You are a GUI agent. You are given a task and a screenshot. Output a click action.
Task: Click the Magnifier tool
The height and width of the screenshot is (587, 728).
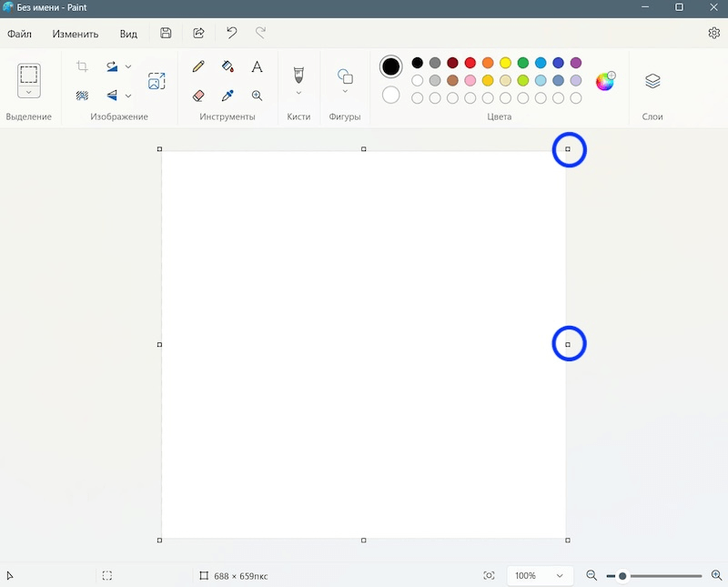(x=257, y=95)
